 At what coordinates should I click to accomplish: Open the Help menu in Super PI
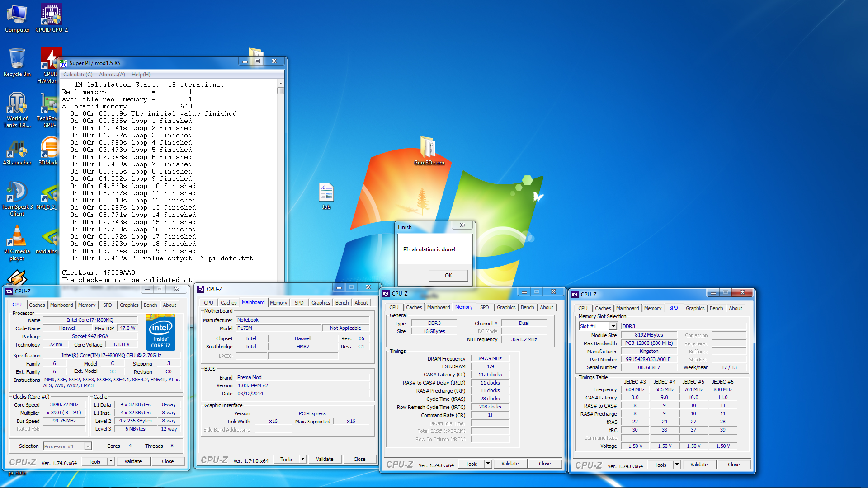[x=141, y=75]
